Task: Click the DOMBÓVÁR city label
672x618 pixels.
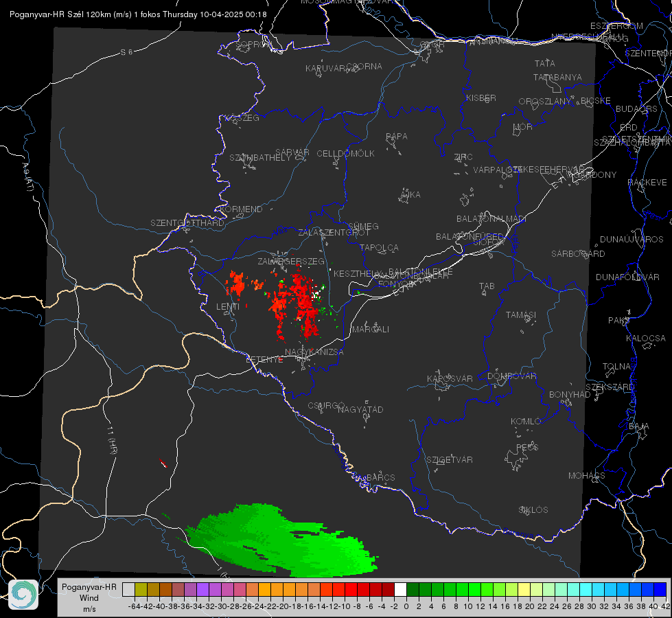Action: (x=511, y=376)
